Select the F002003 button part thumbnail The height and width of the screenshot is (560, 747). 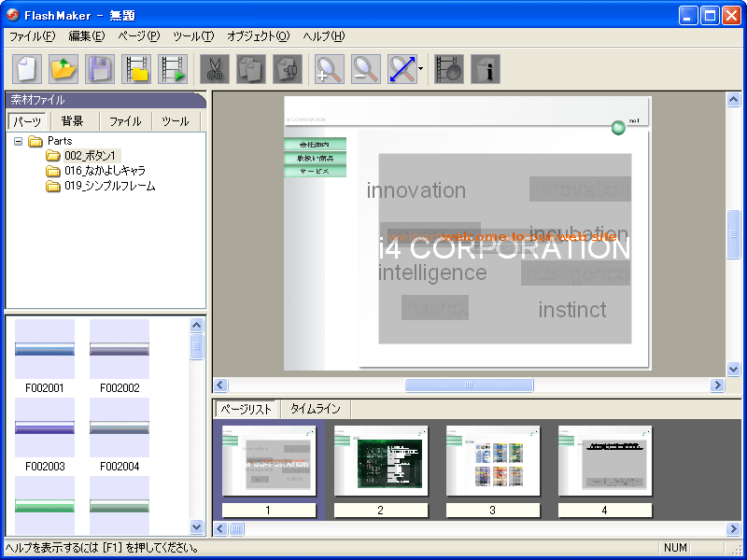tap(45, 427)
